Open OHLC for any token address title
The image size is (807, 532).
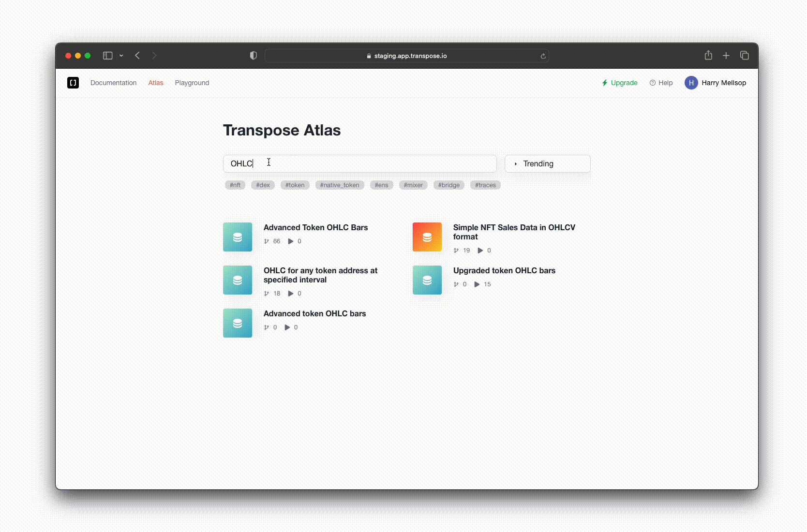pyautogui.click(x=320, y=275)
